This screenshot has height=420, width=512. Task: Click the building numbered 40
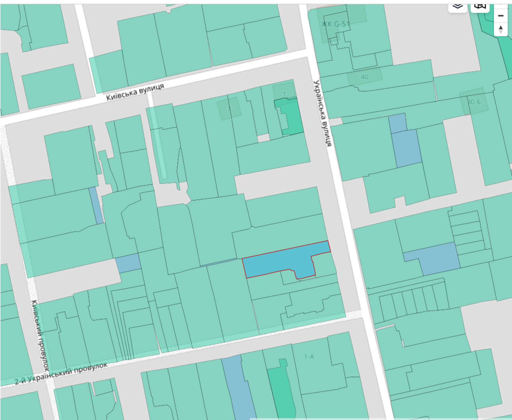point(364,77)
